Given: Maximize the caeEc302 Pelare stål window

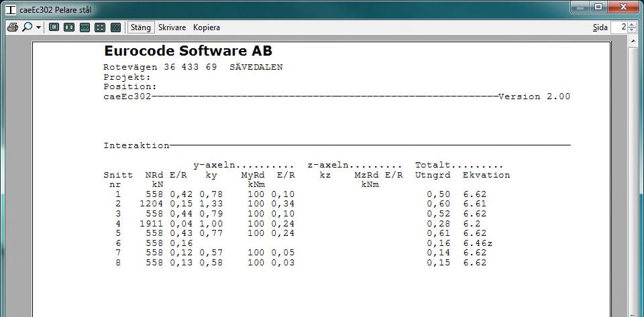Looking at the screenshot, I should pos(598,8).
